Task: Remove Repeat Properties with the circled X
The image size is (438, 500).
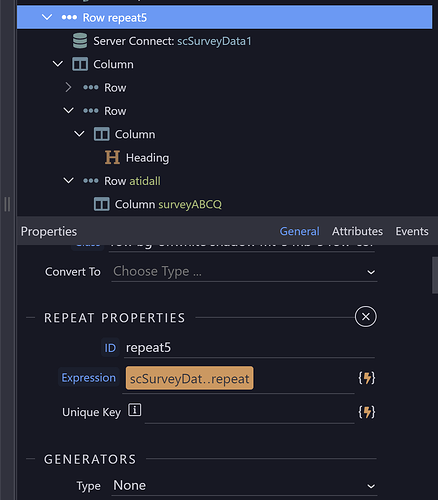Action: [x=366, y=317]
